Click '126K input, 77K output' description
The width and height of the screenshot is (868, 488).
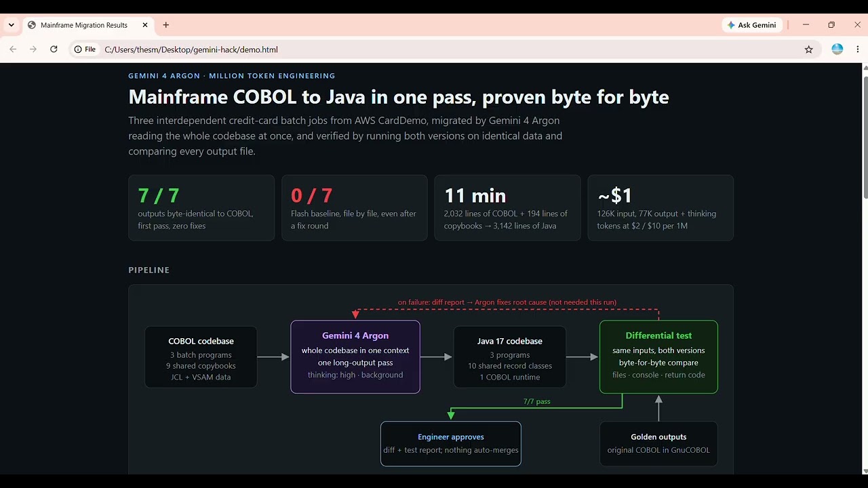click(x=656, y=220)
